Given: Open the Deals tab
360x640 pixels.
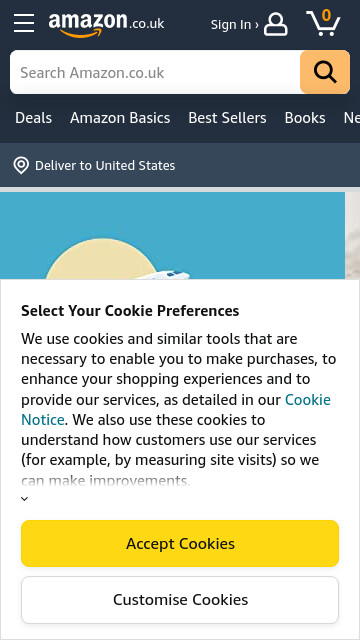Looking at the screenshot, I should coord(33,118).
